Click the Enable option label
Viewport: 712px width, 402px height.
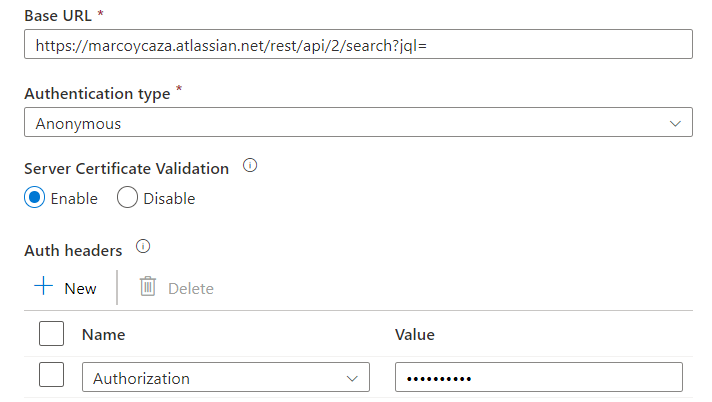74,199
